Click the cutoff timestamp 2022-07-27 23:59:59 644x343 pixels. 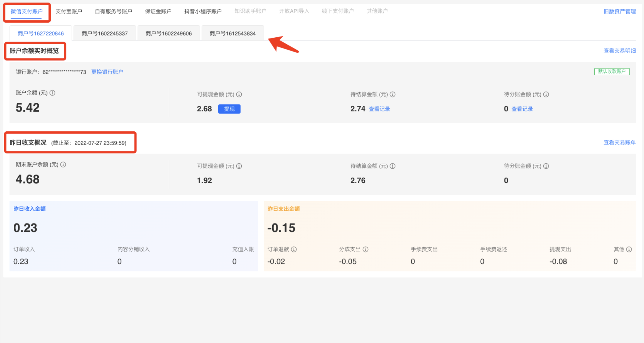click(x=100, y=143)
